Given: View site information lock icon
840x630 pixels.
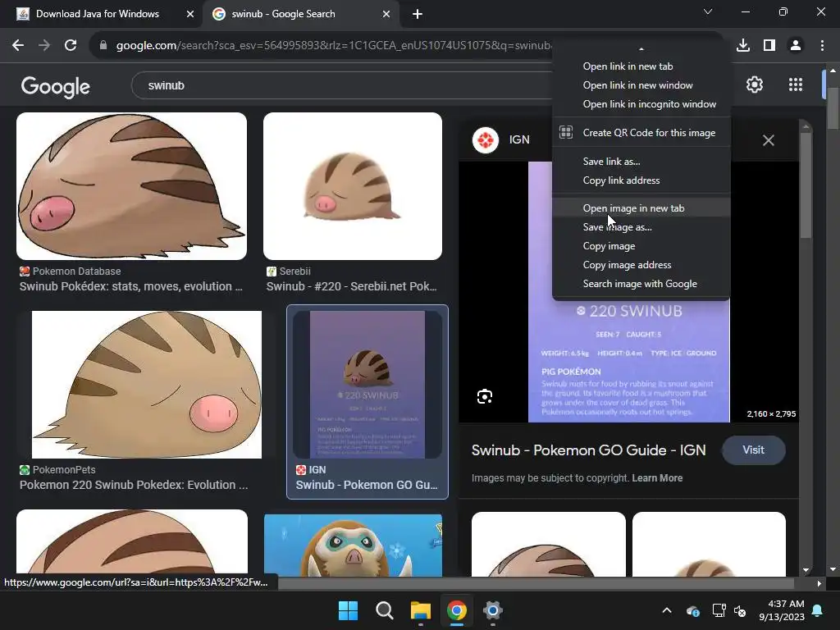Looking at the screenshot, I should (103, 46).
